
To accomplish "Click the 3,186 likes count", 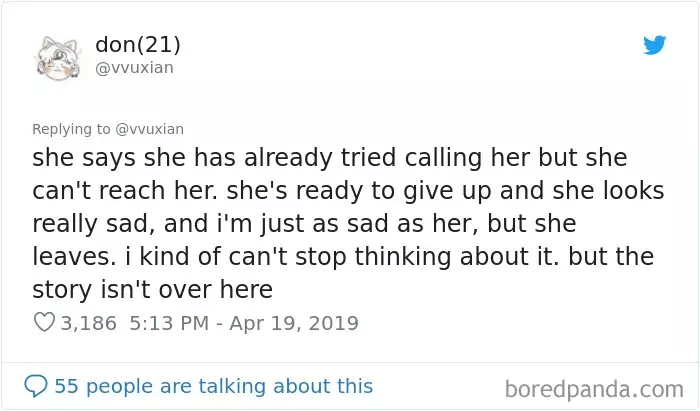I will pyautogui.click(x=88, y=324).
